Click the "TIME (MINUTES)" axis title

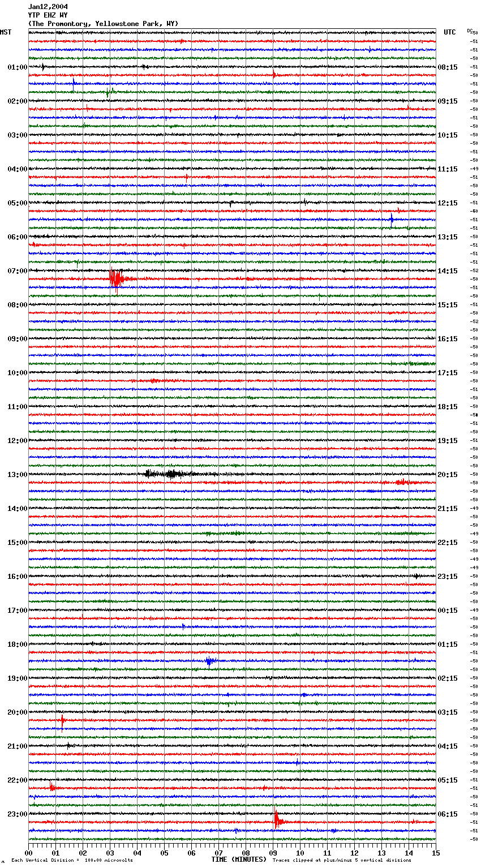tap(239, 860)
